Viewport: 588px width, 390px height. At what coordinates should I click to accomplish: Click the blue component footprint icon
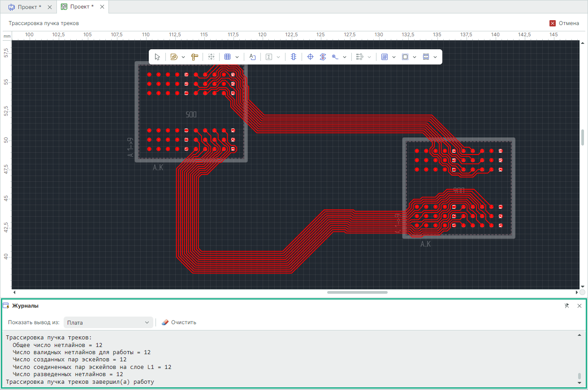point(293,57)
